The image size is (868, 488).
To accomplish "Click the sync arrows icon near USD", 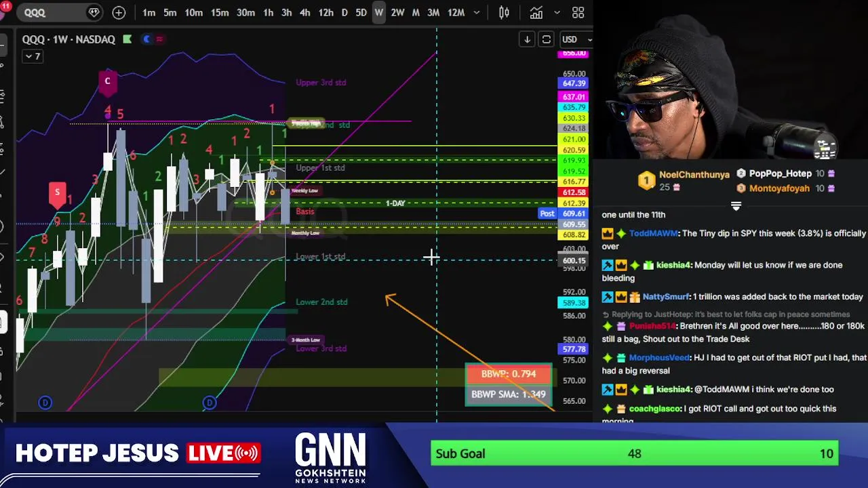I will pyautogui.click(x=546, y=39).
